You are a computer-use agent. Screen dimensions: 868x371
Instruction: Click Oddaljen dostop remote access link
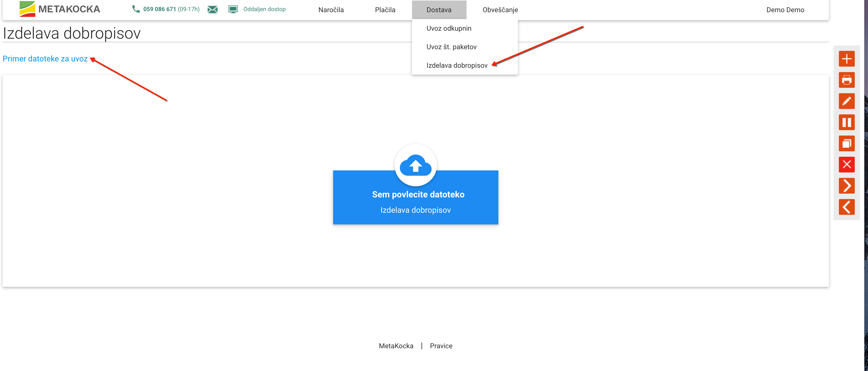tap(264, 9)
